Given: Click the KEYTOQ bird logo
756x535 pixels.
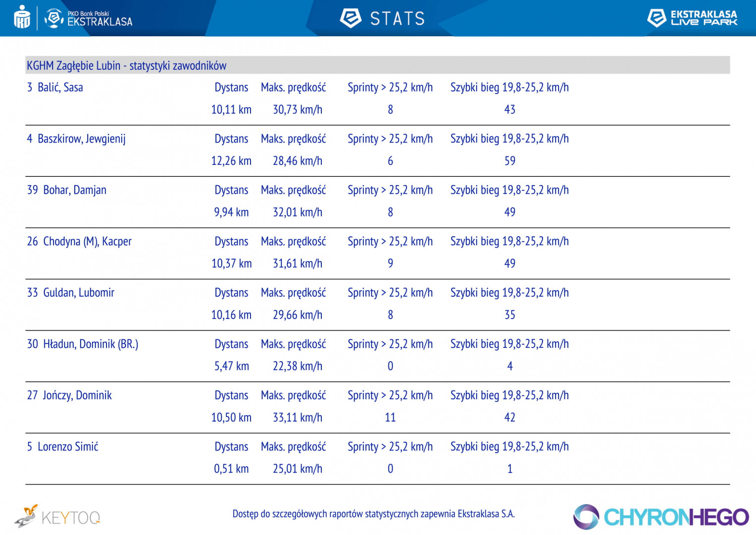Looking at the screenshot, I should coord(26,516).
